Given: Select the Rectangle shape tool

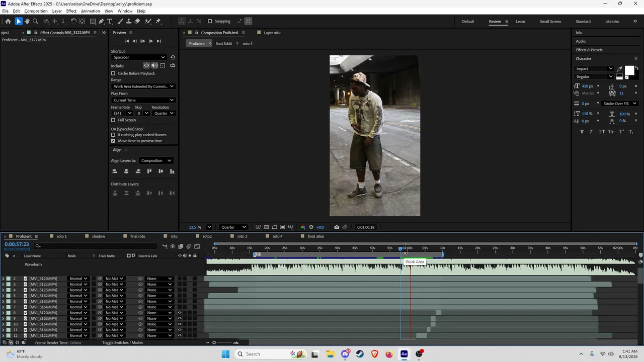Looking at the screenshot, I should click(x=93, y=21).
